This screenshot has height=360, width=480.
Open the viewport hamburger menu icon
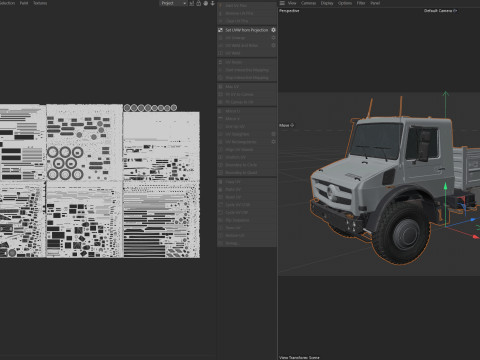[282, 3]
